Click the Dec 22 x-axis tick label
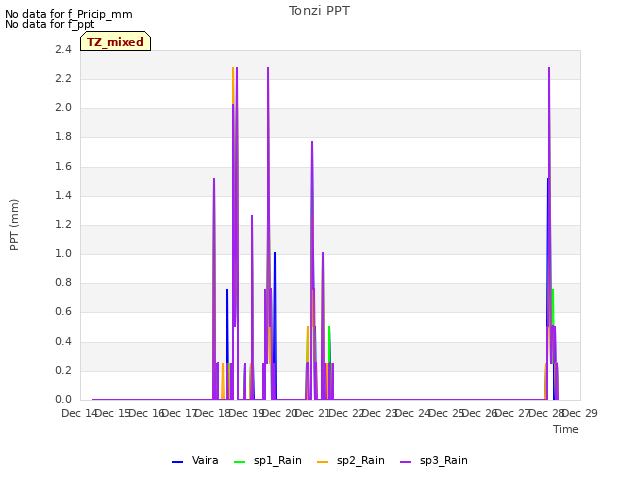Viewport: 640px width, 480px height. click(346, 413)
